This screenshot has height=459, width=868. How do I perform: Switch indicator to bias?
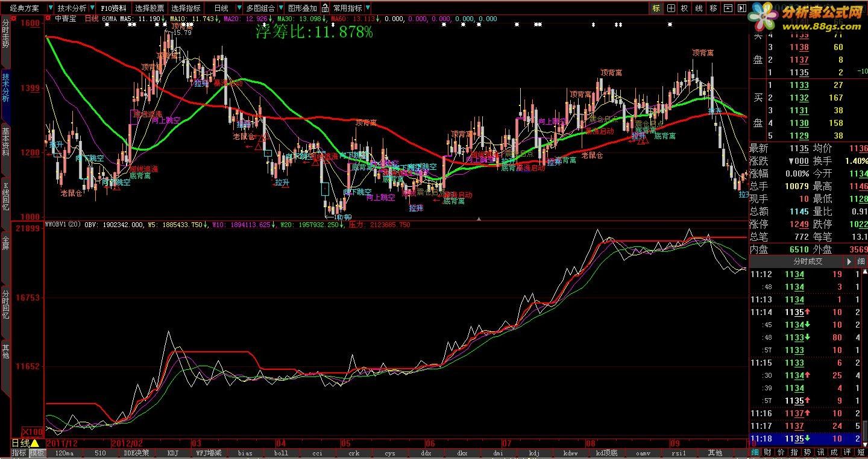(x=245, y=453)
